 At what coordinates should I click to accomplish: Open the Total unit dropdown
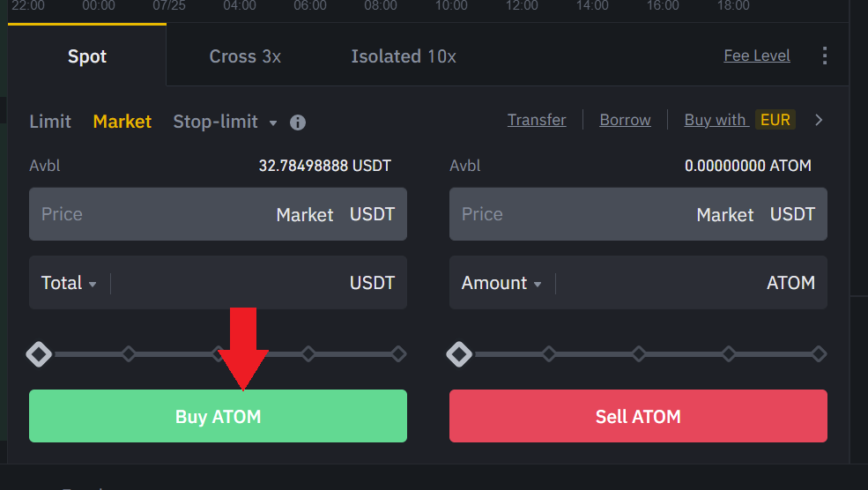point(70,283)
